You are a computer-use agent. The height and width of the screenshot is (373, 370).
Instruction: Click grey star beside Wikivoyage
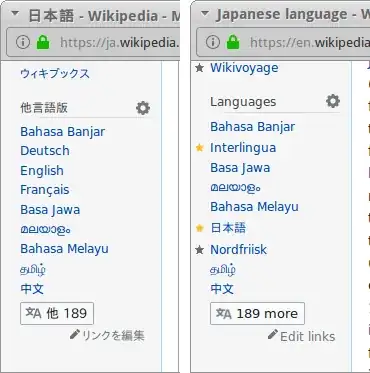[x=199, y=68]
